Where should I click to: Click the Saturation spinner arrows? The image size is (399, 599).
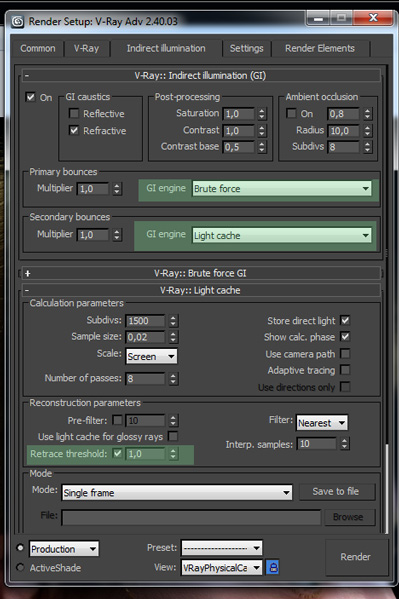click(262, 114)
